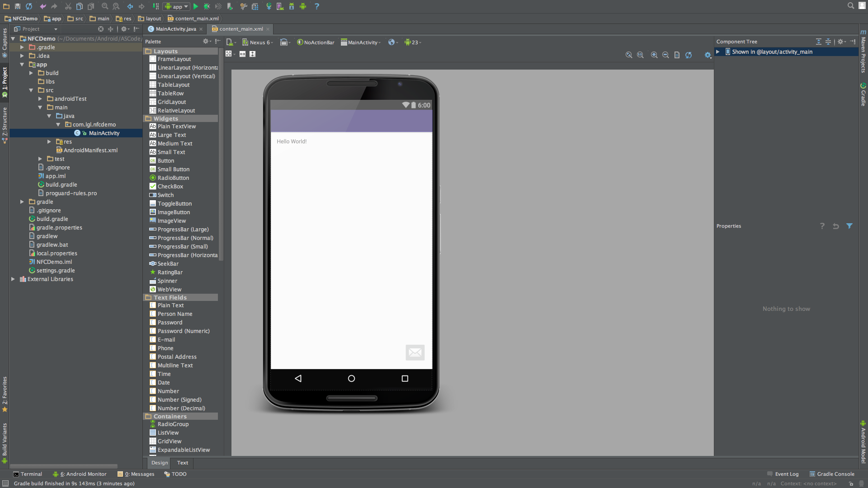Toggle the CheckBox widget in palette
The height and width of the screenshot is (488, 868).
point(170,186)
